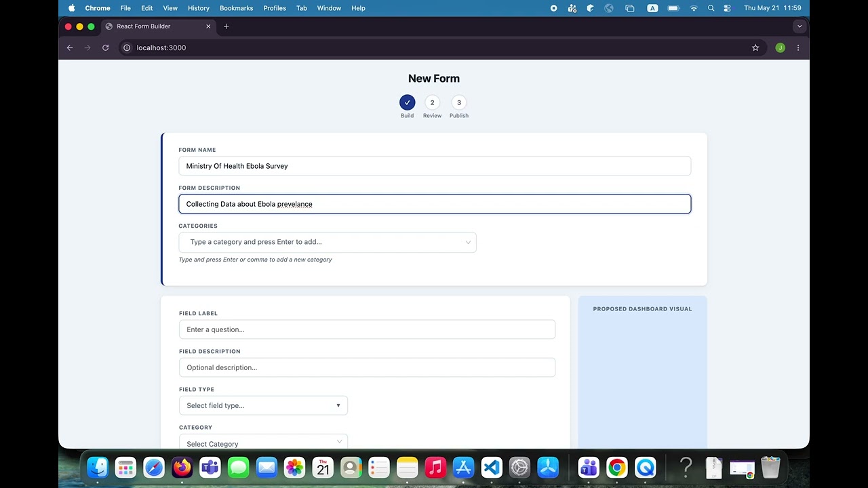The image size is (868, 488).
Task: Open Messages from the Dock
Action: coord(238,467)
